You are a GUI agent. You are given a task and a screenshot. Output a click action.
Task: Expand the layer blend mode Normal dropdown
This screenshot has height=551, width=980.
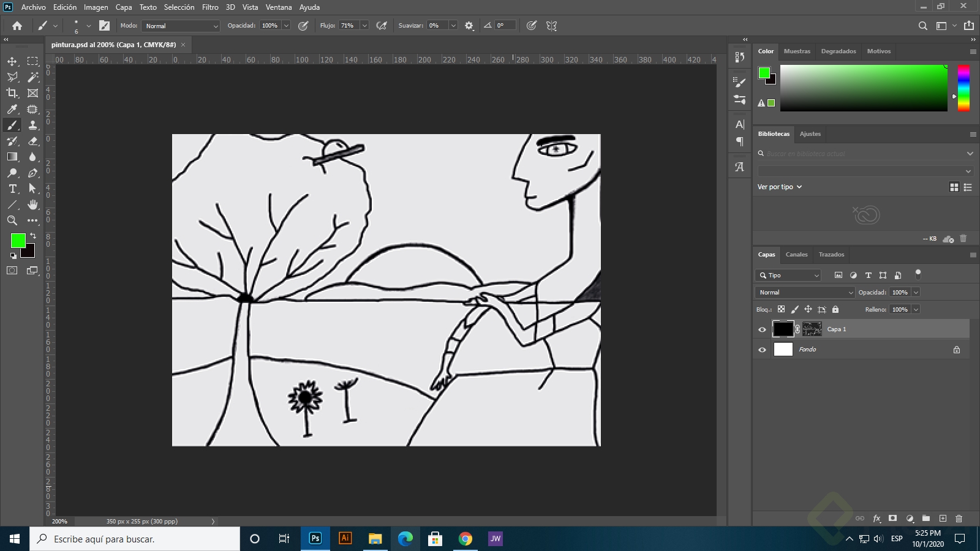805,293
